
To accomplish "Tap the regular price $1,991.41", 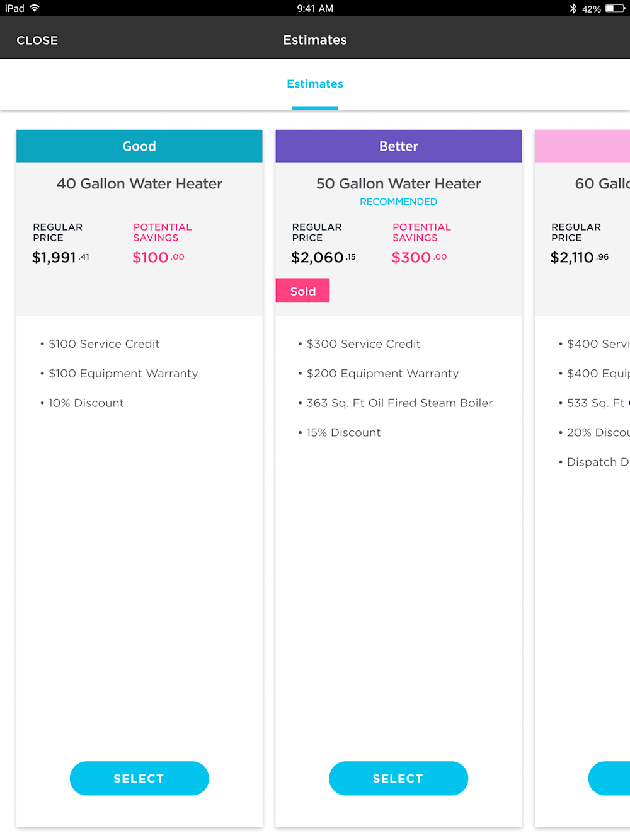I will point(60,256).
